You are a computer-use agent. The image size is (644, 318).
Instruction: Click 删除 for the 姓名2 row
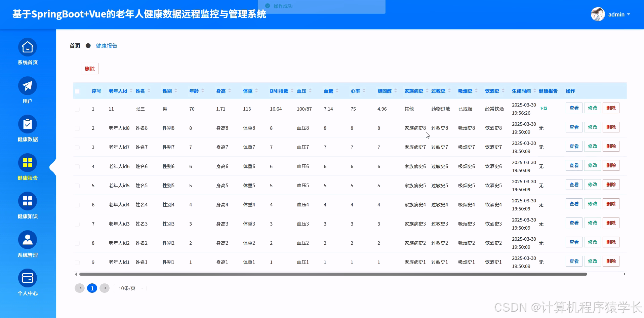(611, 242)
